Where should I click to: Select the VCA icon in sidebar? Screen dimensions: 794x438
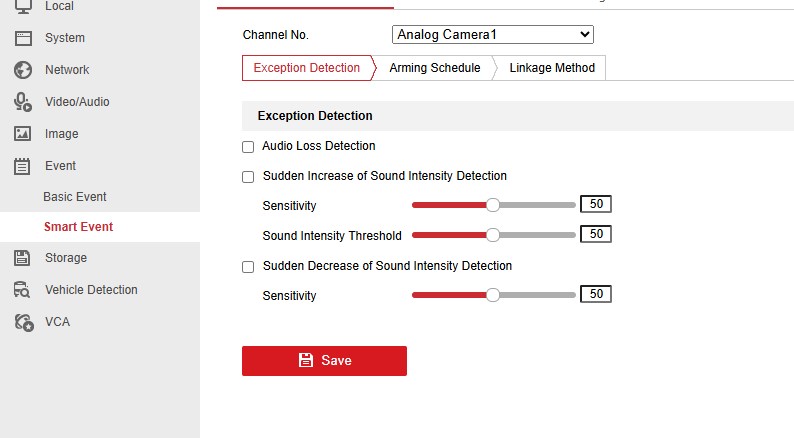coord(22,322)
